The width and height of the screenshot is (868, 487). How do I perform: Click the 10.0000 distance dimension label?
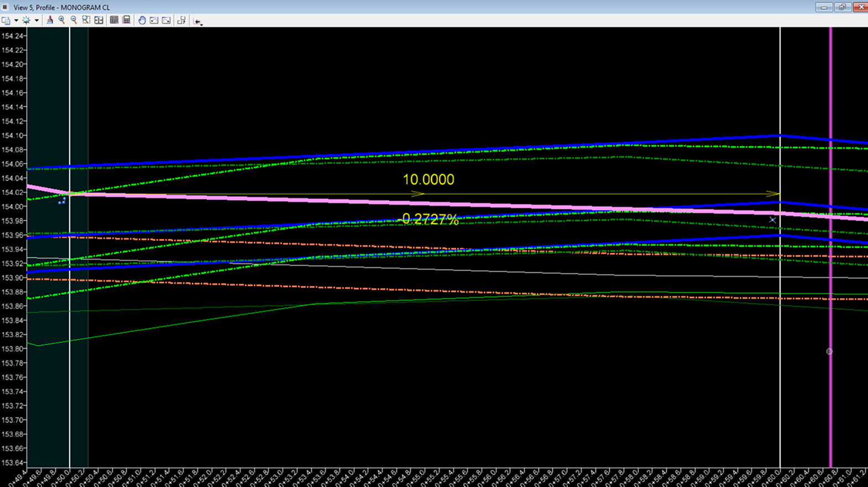coord(428,180)
